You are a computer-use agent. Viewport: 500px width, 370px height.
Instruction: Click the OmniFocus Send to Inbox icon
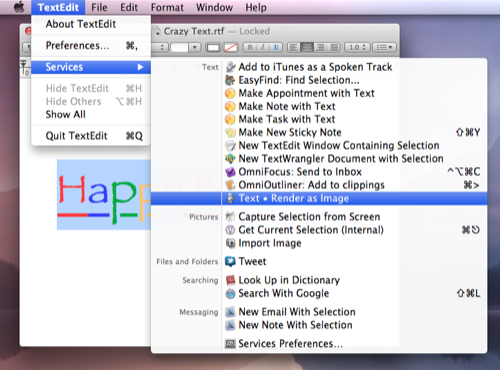(230, 172)
